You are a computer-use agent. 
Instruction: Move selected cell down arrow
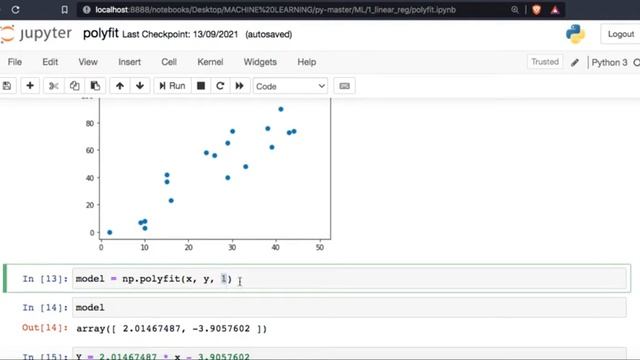pyautogui.click(x=140, y=86)
